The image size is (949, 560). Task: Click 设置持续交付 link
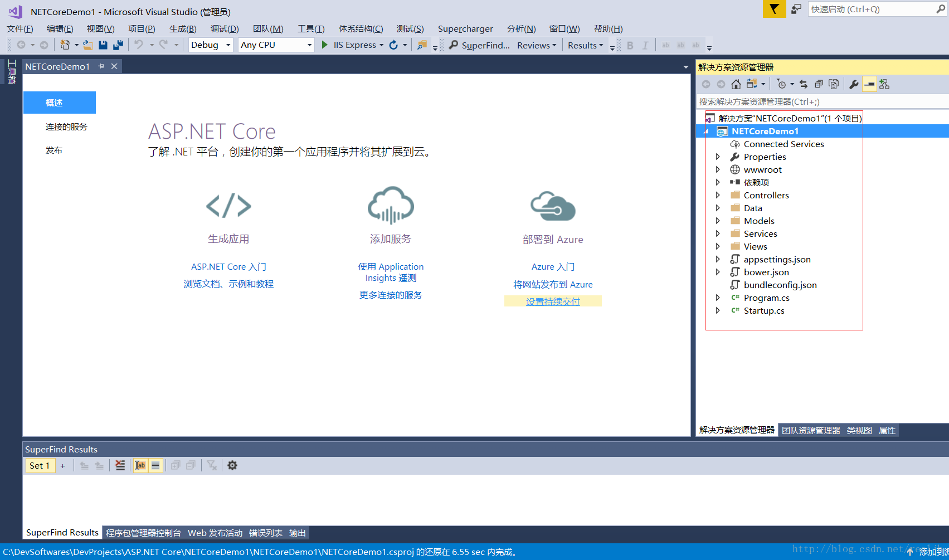[x=553, y=301]
